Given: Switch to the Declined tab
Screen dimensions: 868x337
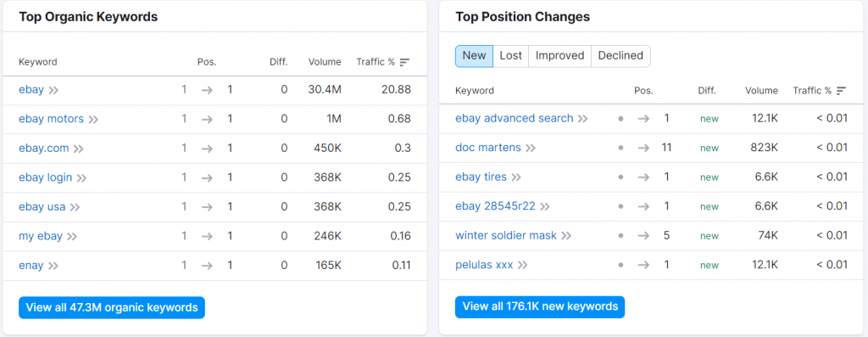Looking at the screenshot, I should click(620, 56).
